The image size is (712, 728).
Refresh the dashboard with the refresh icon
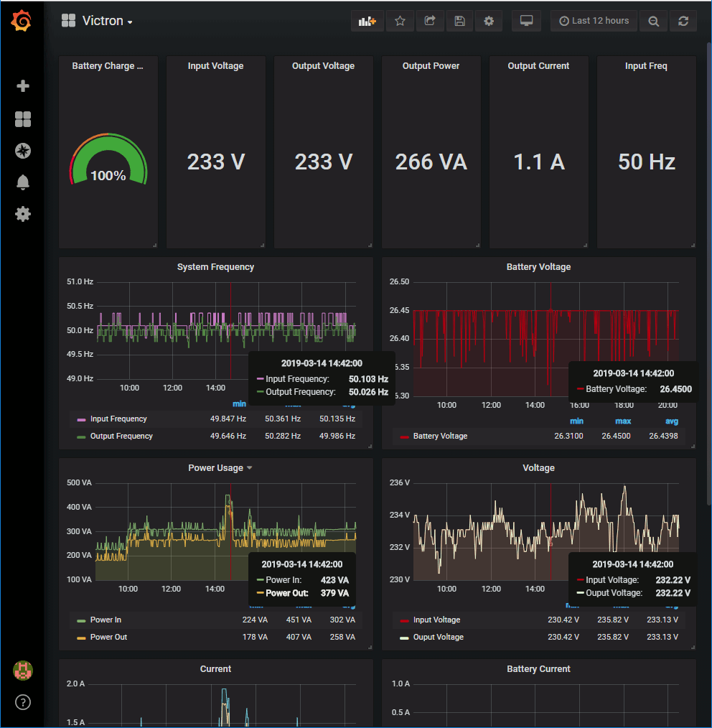[683, 20]
